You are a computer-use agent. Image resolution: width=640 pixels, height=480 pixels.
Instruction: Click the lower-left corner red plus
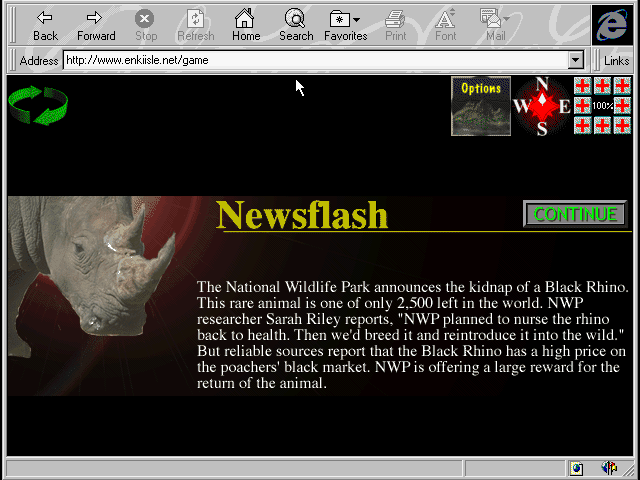[582, 125]
